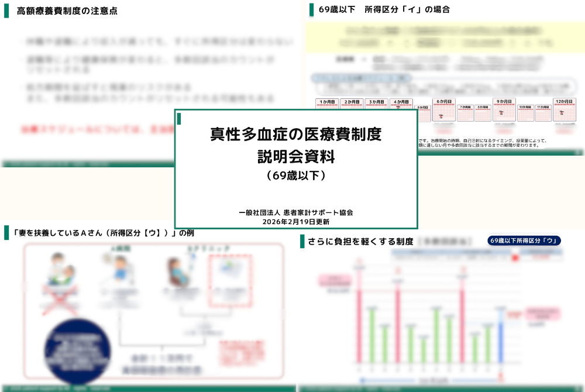Click the 69歳以下所得区分「ウ」 badge
This screenshot has width=585, height=392.
524,240
